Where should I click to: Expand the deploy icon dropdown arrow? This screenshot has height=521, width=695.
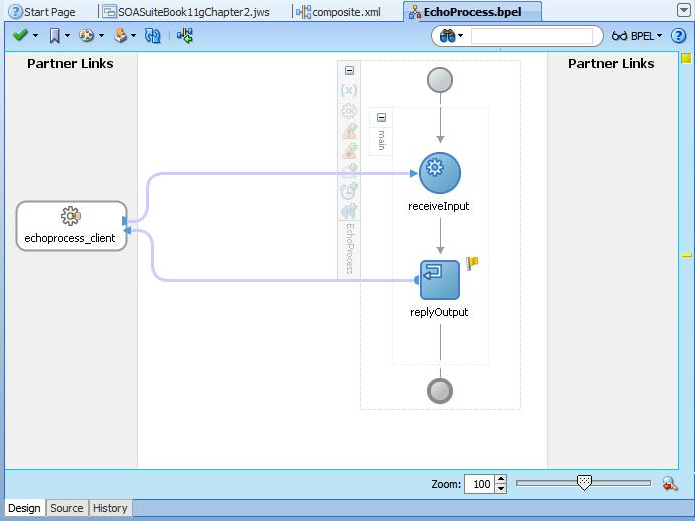tap(133, 35)
